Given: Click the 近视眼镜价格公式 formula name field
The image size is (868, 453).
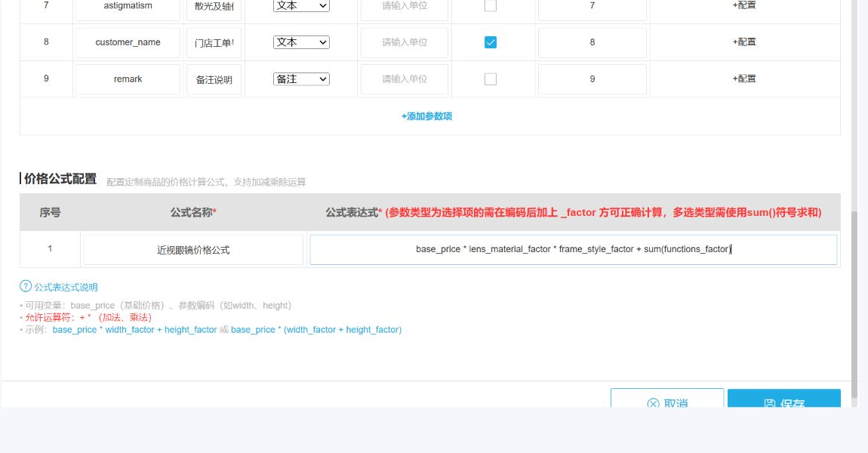Looking at the screenshot, I should pyautogui.click(x=193, y=250).
